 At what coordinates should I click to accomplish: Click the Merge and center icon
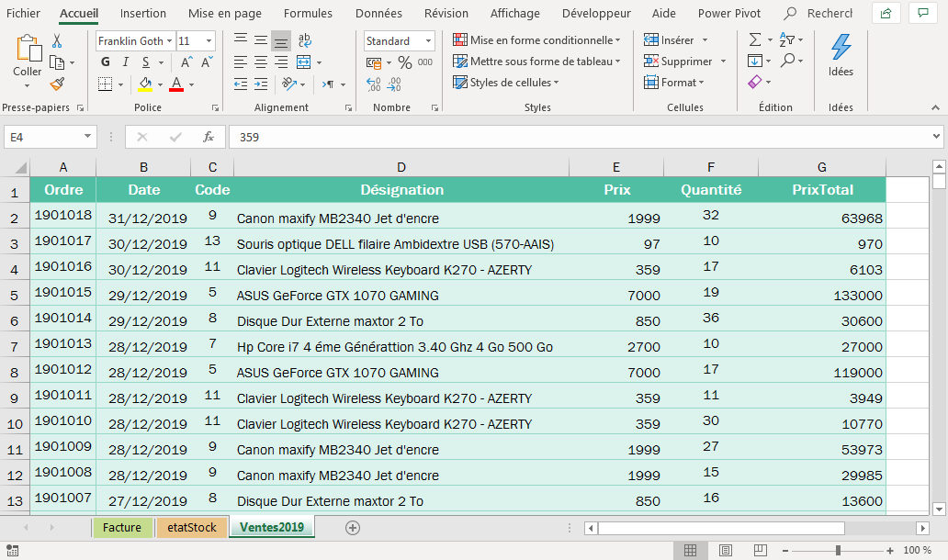303,62
